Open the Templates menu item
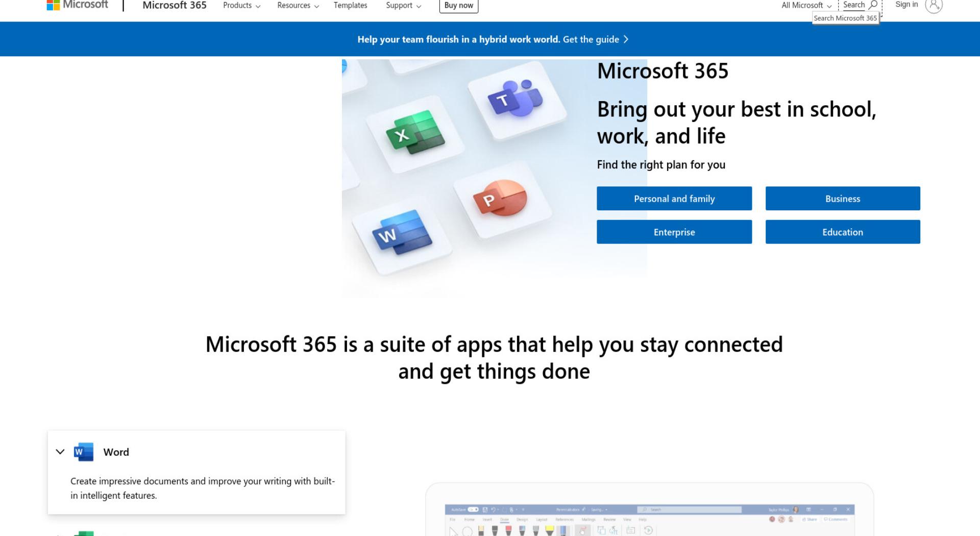The height and width of the screenshot is (536, 980). click(350, 6)
